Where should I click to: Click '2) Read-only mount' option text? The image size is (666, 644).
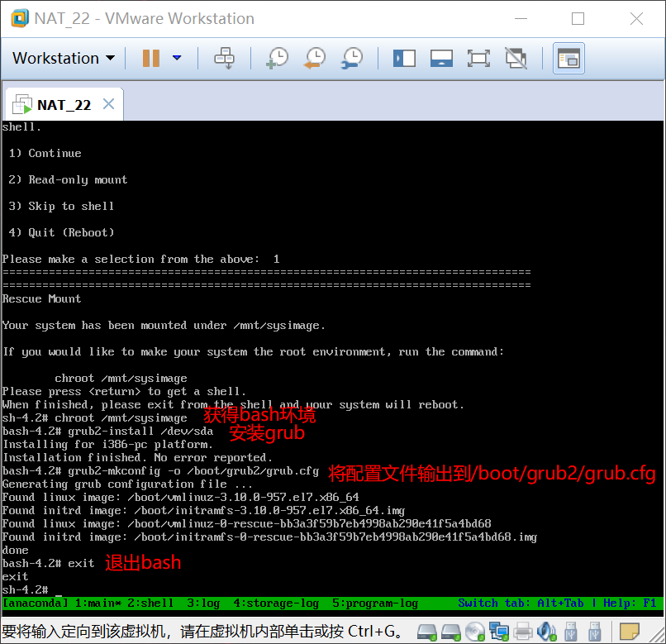68,179
